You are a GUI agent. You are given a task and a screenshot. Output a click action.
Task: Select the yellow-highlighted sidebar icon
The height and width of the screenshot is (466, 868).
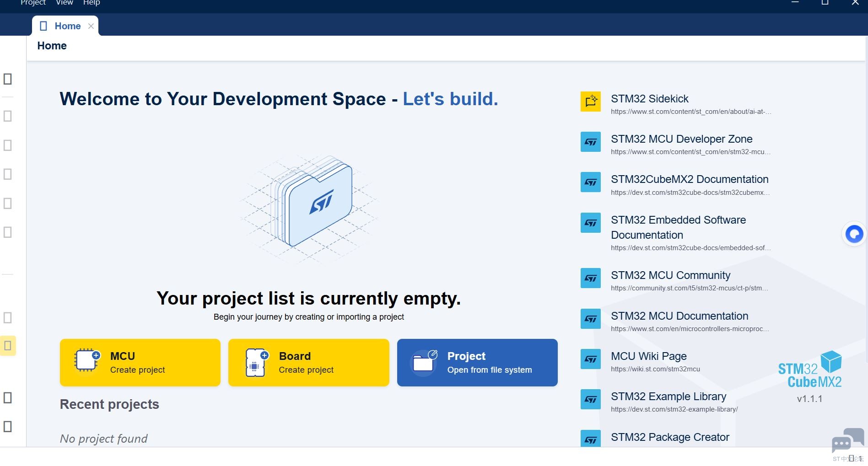[x=8, y=346]
